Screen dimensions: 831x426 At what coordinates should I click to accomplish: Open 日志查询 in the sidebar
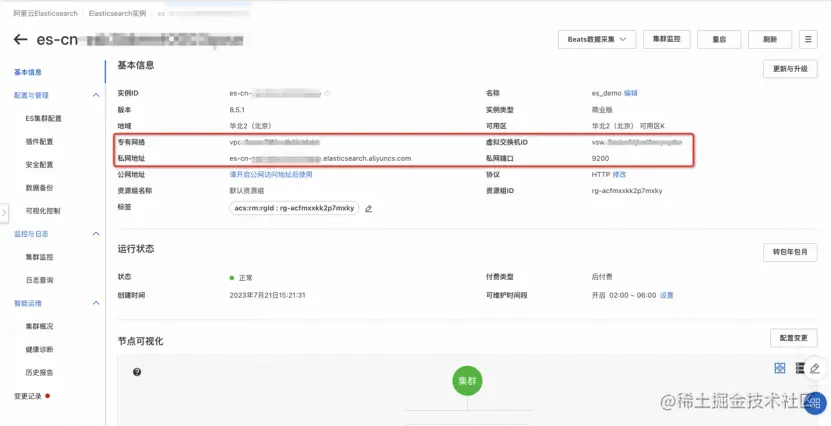[39, 280]
